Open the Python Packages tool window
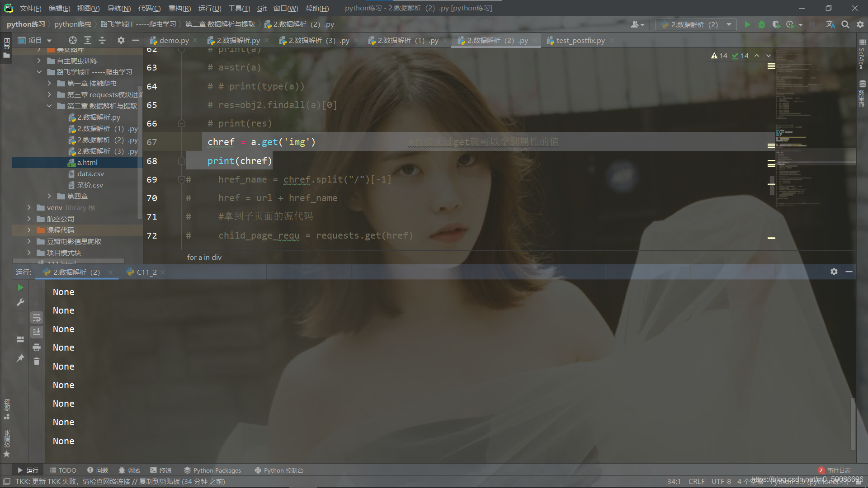The image size is (868, 488). [x=212, y=470]
